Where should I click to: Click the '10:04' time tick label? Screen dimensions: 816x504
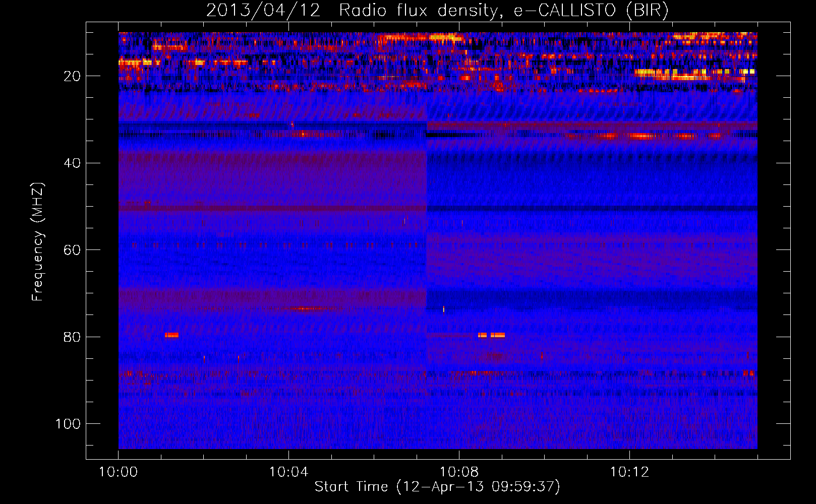(288, 472)
